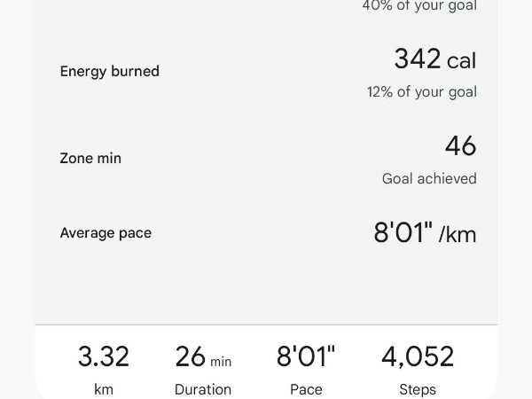
Task: Click the Steps label
Action: click(418, 389)
